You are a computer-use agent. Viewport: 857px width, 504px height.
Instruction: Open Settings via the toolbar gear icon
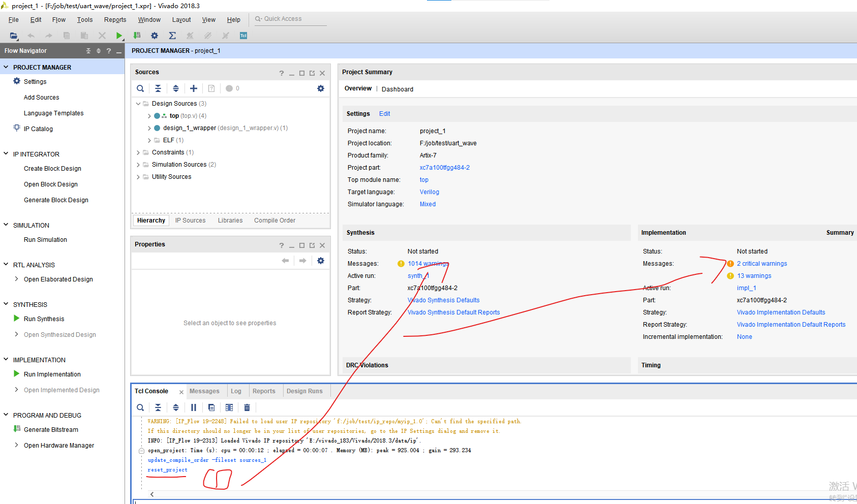[155, 36]
